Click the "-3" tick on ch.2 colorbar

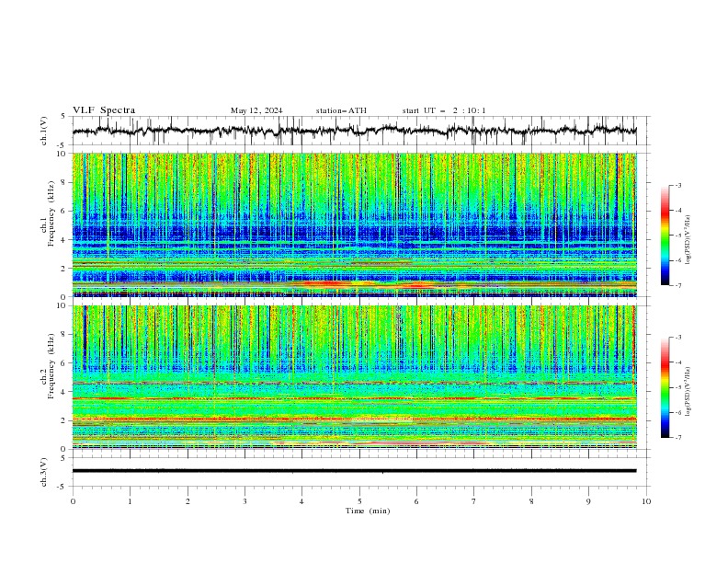pos(677,338)
